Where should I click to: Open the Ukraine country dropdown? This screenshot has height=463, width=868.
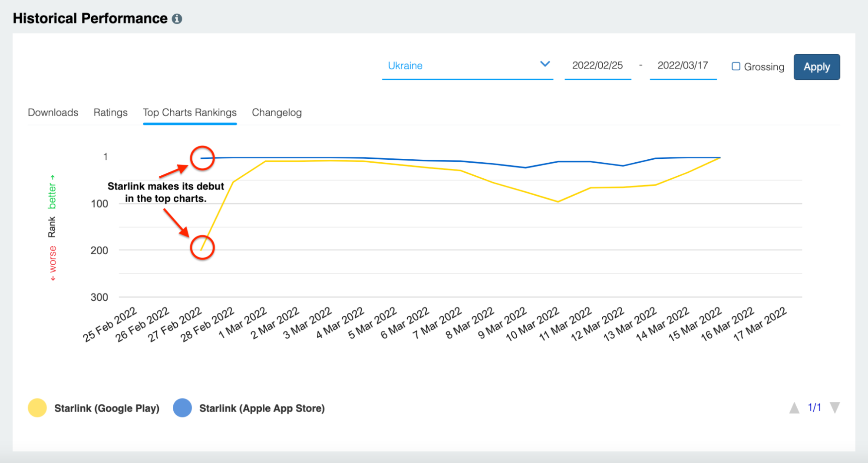467,66
